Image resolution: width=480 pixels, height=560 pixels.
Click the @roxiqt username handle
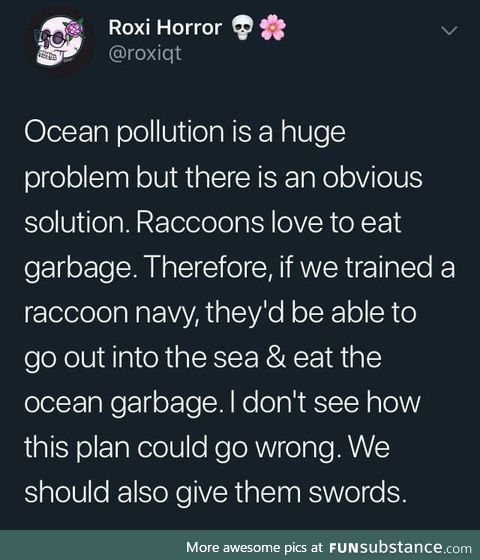[145, 54]
